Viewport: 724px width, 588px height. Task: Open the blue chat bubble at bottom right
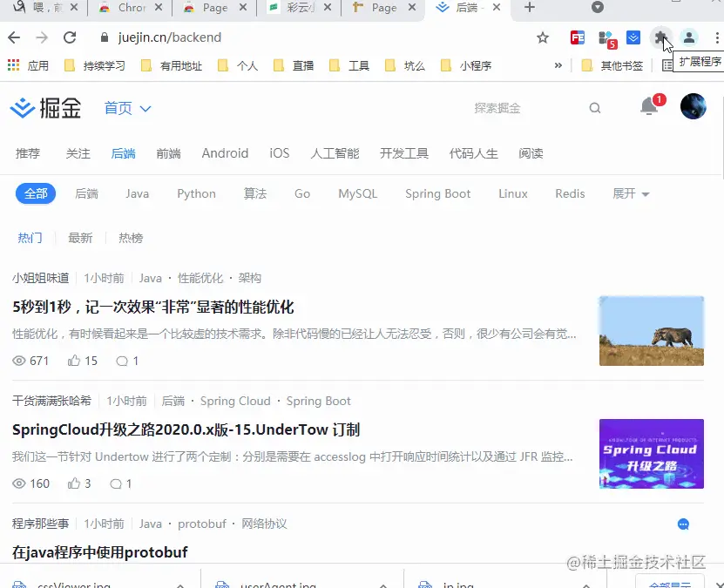684,524
